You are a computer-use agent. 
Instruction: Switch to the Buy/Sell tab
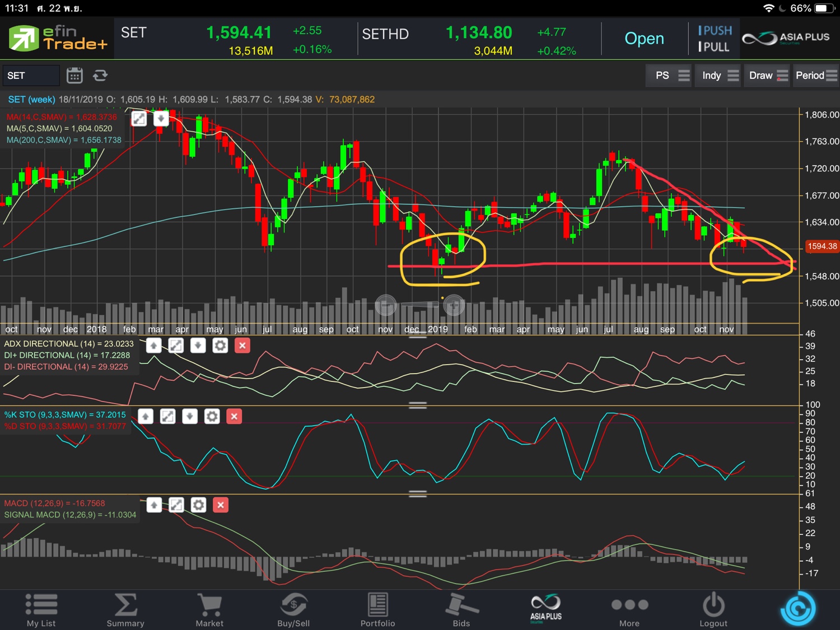[293, 610]
